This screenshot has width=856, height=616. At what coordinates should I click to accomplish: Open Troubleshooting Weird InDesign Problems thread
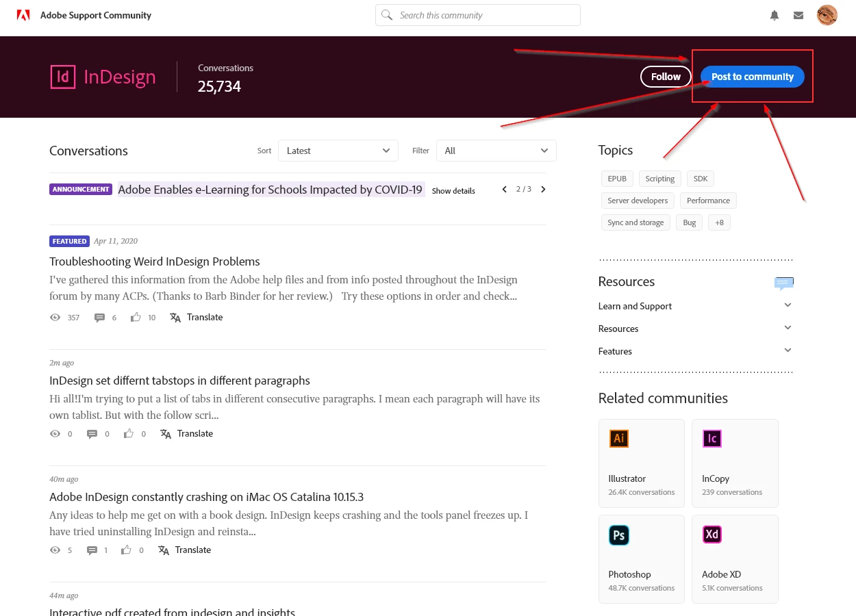[155, 261]
